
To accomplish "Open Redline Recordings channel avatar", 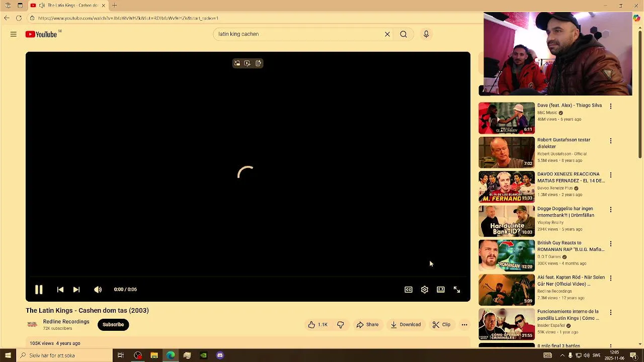I will (x=32, y=325).
